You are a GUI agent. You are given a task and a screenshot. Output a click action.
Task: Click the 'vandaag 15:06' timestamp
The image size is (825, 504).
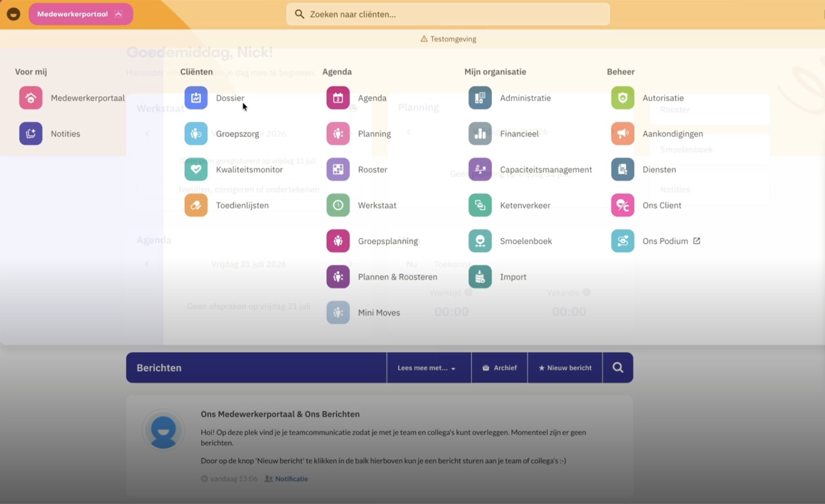coord(234,479)
